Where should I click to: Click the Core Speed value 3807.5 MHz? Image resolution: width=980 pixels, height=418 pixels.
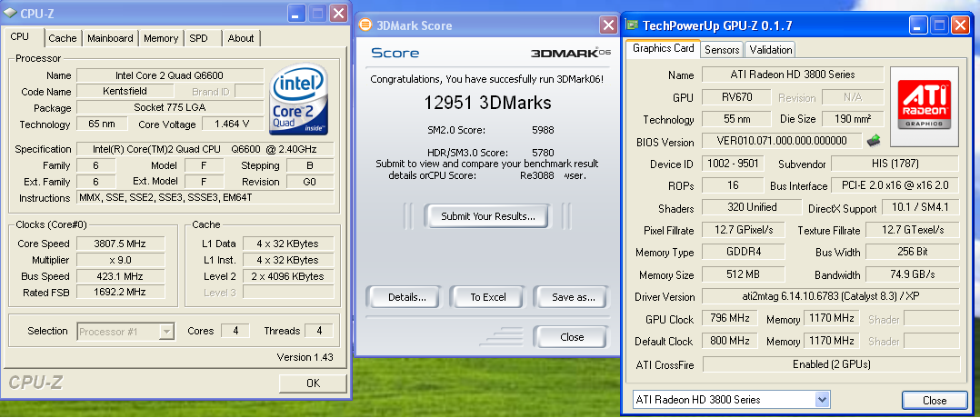coord(120,244)
